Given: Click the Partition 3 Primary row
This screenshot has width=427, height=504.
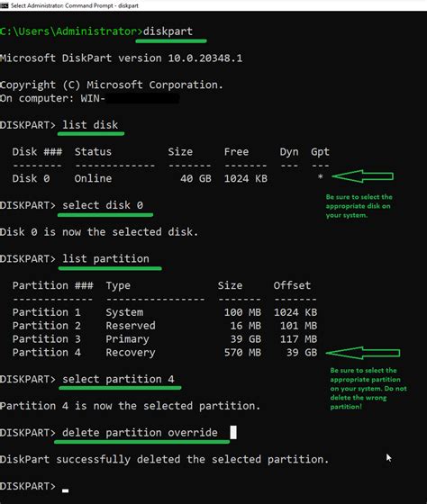Looking at the screenshot, I should pos(165,338).
